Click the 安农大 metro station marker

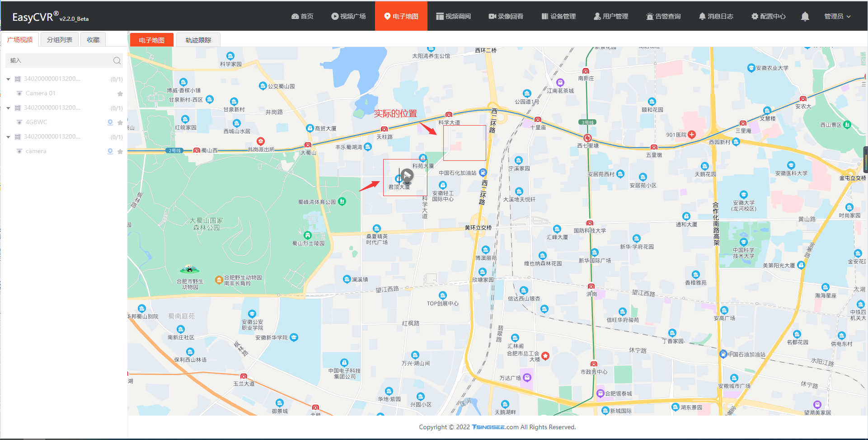coord(803,99)
